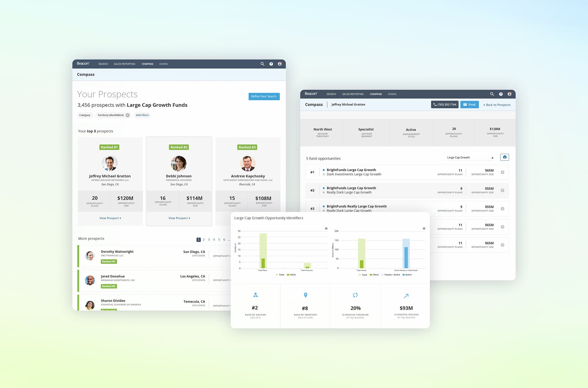The height and width of the screenshot is (388, 588).
Task: Click Andrew Kapchosky's profile photo
Action: [248, 163]
